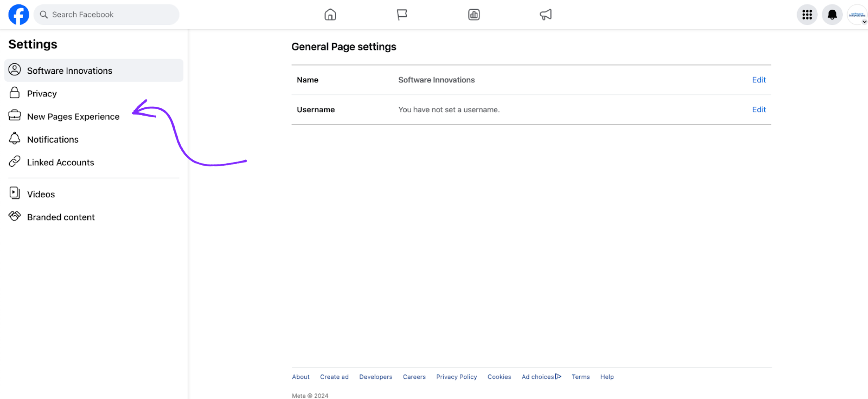The width and height of the screenshot is (868, 399).
Task: Click the Privacy lock icon
Action: pos(14,93)
